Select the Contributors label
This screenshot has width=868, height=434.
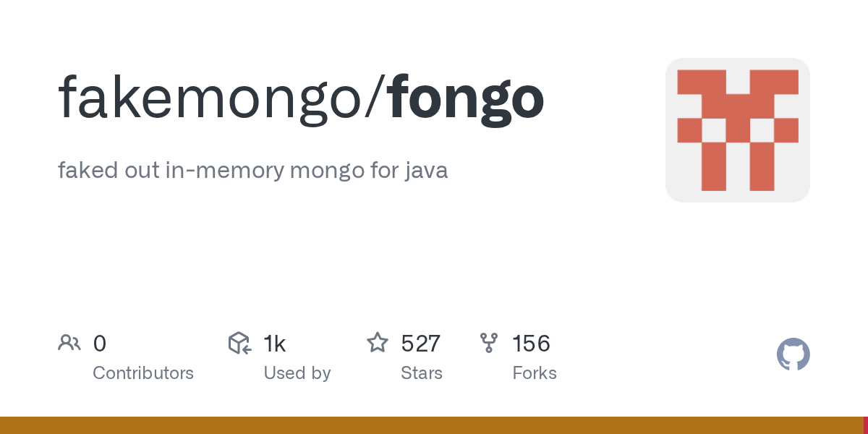143,373
